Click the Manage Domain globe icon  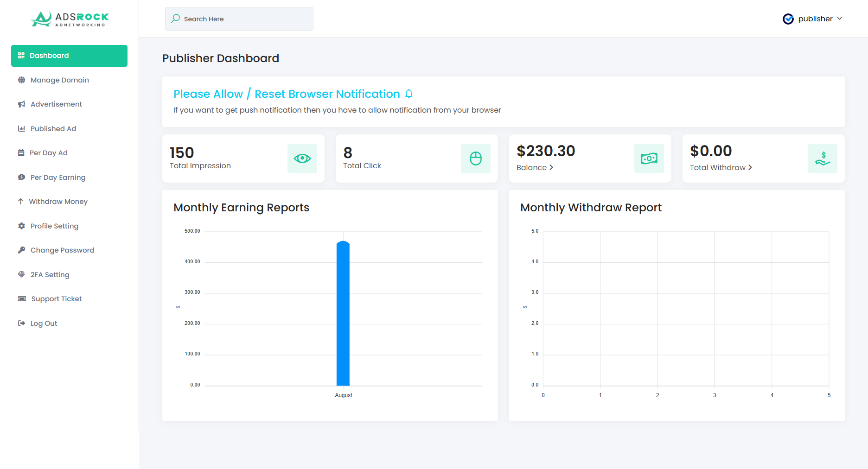click(x=21, y=80)
